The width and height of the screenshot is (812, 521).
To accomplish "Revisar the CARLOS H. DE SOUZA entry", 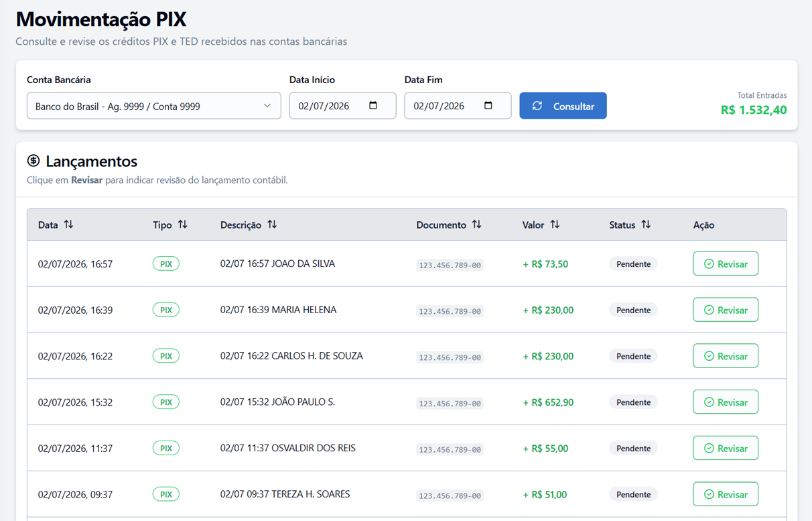I will [x=726, y=356].
